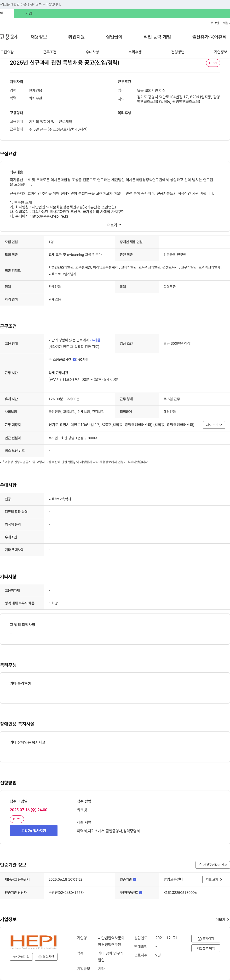
Task: Click contact 송경진(02-2680-1553)
Action: tap(66, 892)
